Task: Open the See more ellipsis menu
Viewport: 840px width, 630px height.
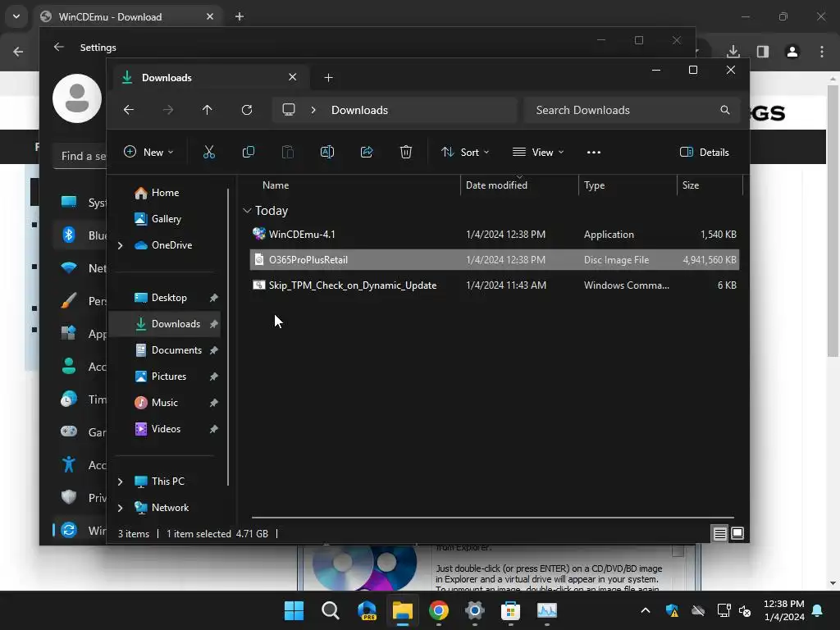Action: click(x=594, y=152)
